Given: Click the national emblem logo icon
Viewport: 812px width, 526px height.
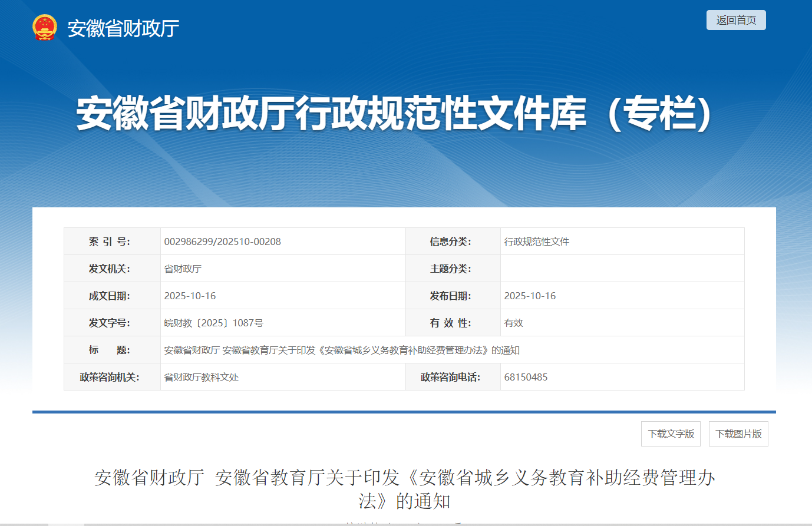Looking at the screenshot, I should [x=45, y=28].
